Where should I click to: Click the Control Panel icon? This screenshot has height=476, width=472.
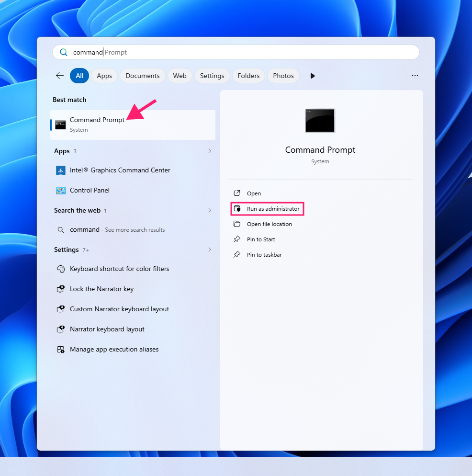point(61,190)
